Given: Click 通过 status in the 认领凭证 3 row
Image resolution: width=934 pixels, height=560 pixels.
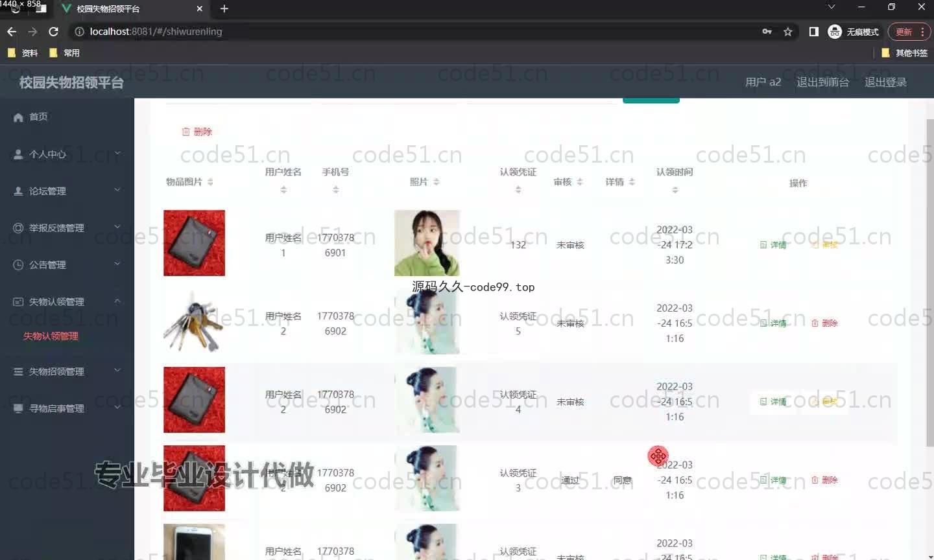Looking at the screenshot, I should [570, 480].
